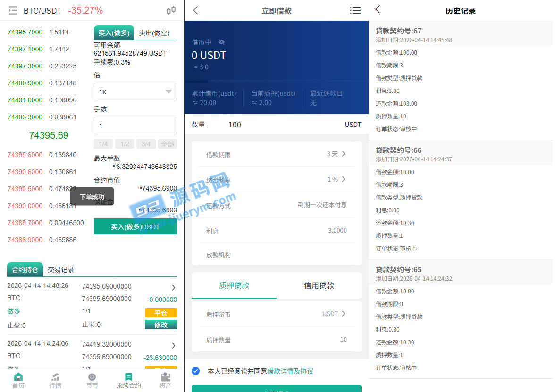The height and width of the screenshot is (392, 555).
Task: Click the current price 74395.69
Action: click(49, 135)
